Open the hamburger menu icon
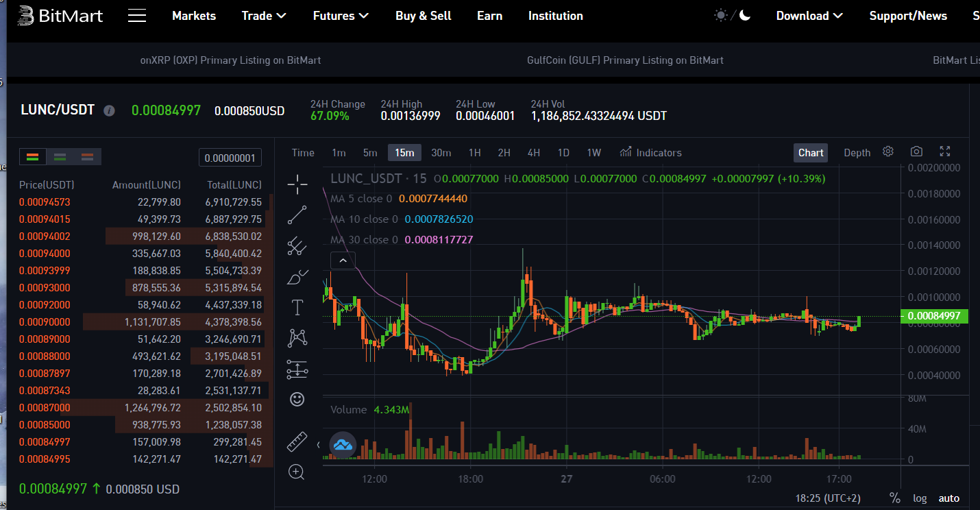 coord(137,16)
